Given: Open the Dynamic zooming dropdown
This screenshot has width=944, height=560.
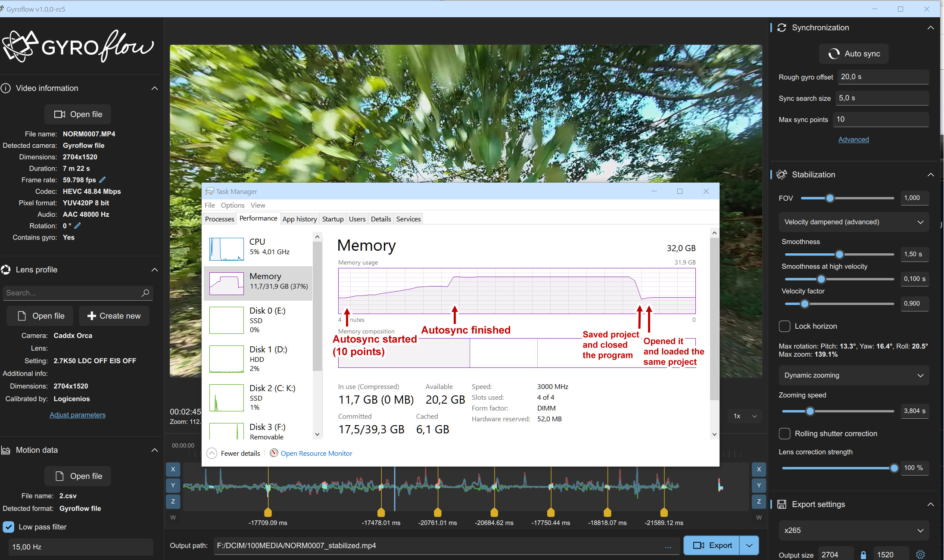Looking at the screenshot, I should point(854,375).
